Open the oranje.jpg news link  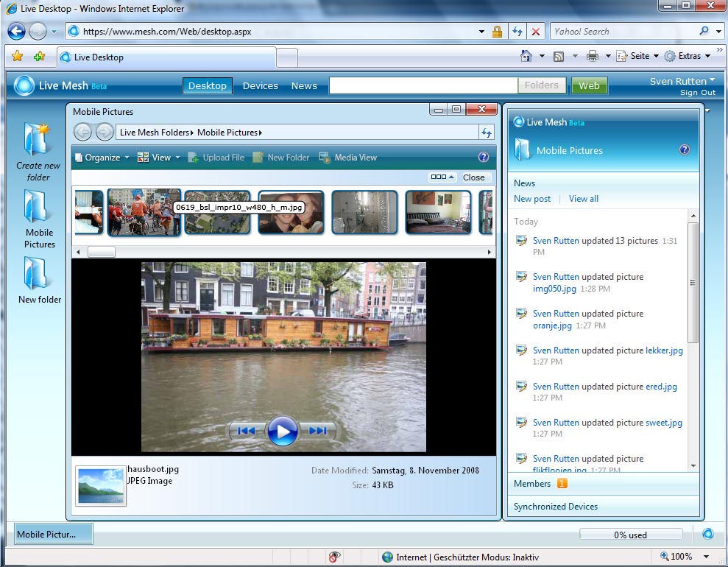[x=552, y=325]
